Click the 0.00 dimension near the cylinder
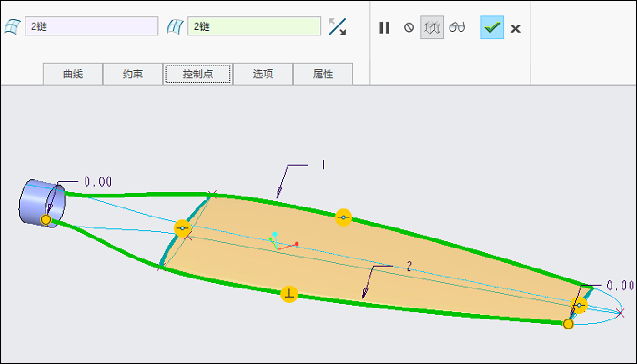Viewport: 637px width, 364px height. point(98,182)
